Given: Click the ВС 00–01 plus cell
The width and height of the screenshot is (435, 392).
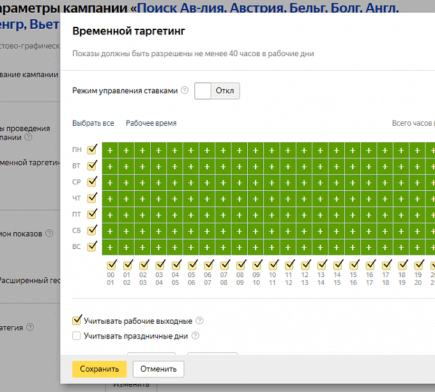Looking at the screenshot, I should 110,248.
